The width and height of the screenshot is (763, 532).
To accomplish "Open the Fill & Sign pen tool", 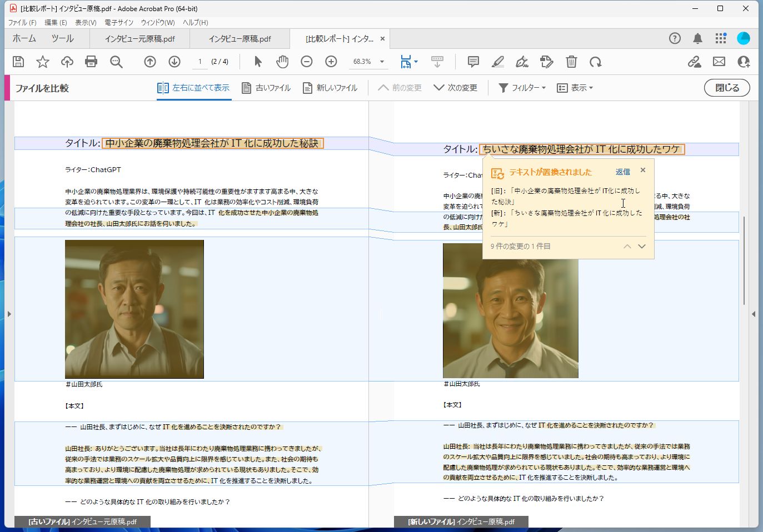I will coord(522,62).
